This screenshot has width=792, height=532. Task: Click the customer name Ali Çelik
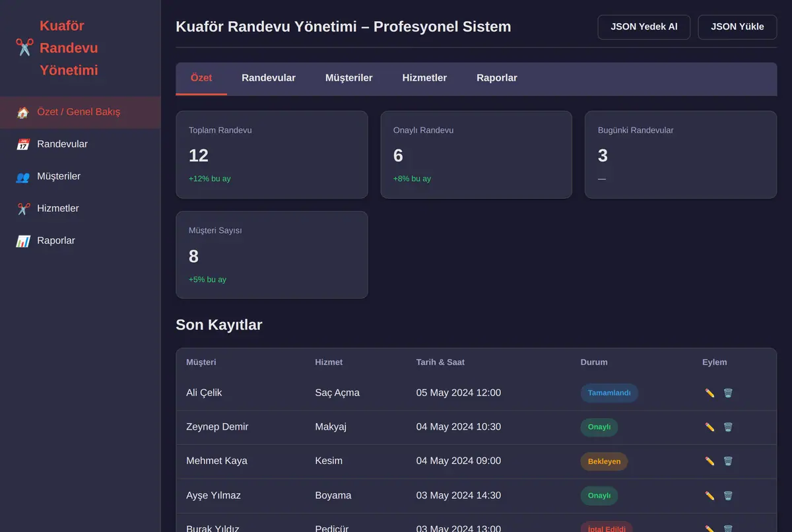(x=204, y=393)
